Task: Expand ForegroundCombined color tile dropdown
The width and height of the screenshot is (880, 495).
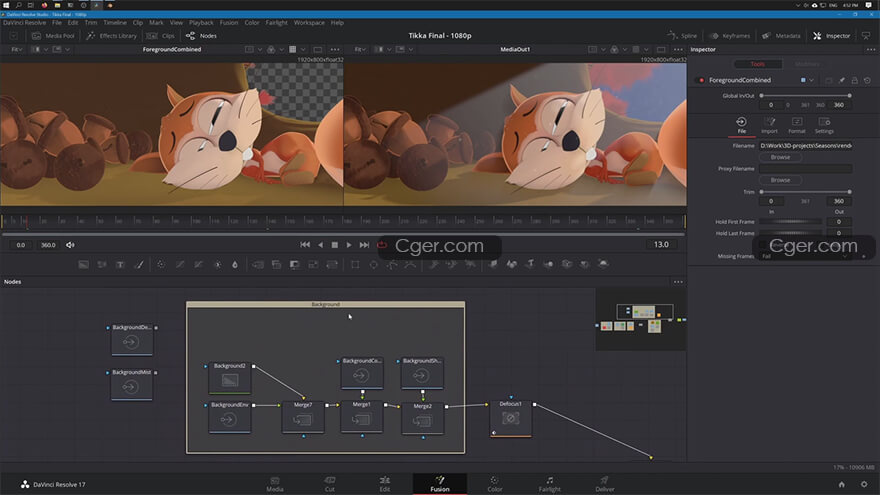Action: coord(811,80)
